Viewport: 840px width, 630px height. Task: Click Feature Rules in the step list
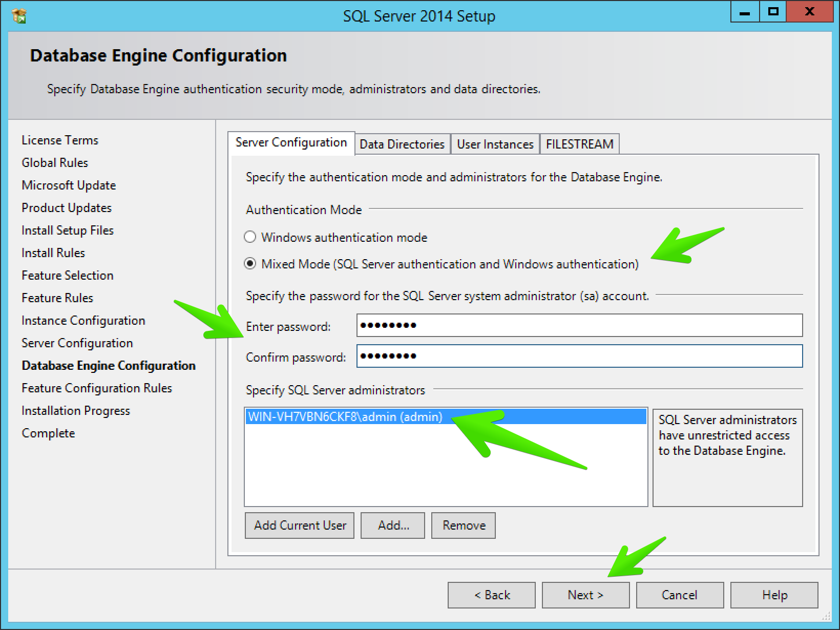click(57, 298)
